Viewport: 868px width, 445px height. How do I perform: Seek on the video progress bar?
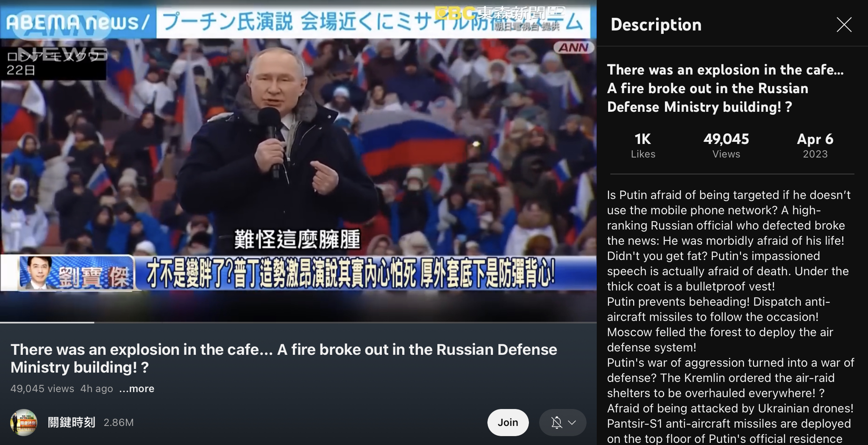click(298, 323)
